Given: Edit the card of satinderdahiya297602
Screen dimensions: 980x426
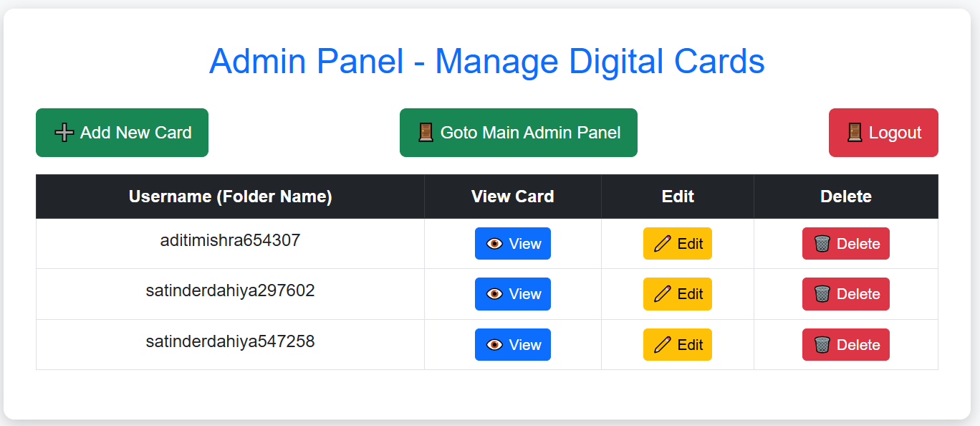Looking at the screenshot, I should click(x=677, y=294).
